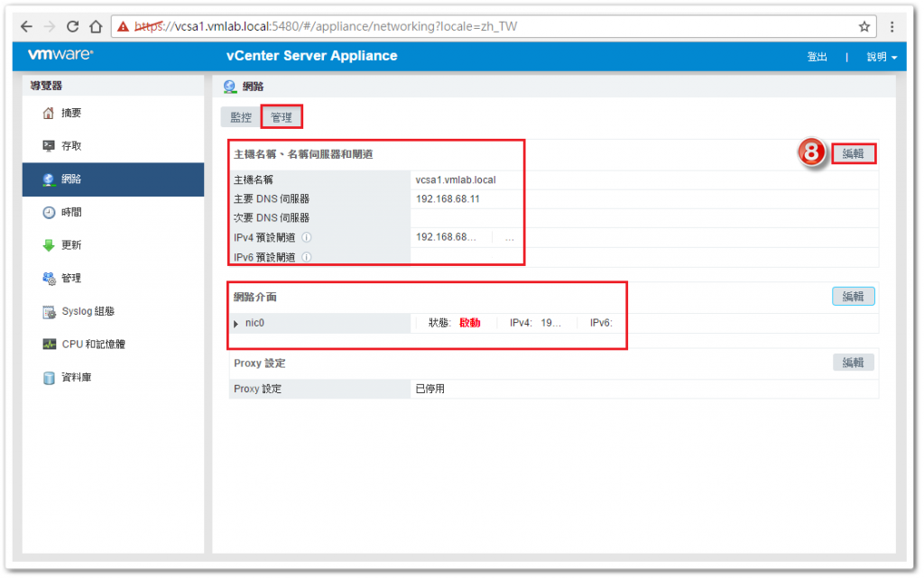Click the info icon beside IPv6 預設閘道
Viewport: 924px width, 579px height.
click(307, 257)
